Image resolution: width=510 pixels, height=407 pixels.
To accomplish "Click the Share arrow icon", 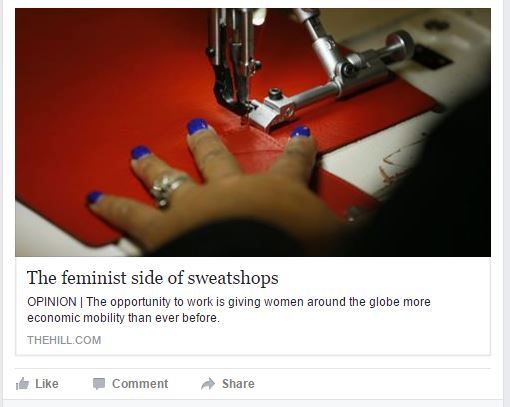I will point(208,384).
